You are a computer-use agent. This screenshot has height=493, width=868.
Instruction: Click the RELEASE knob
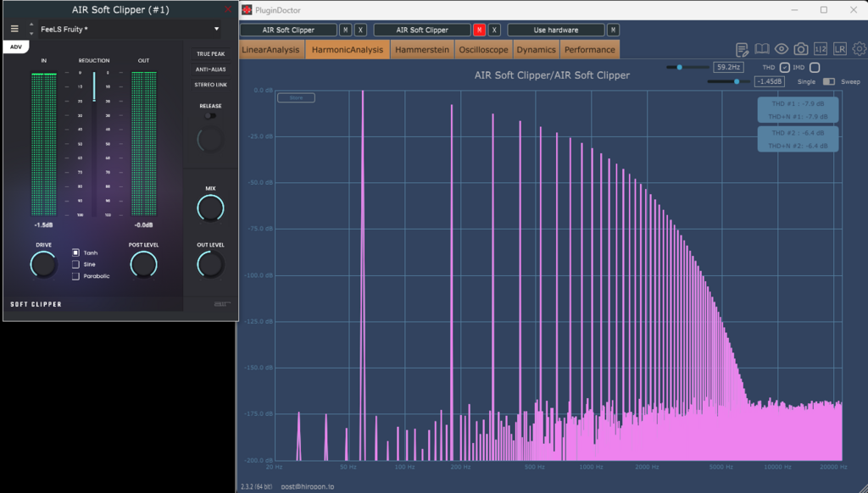(210, 140)
